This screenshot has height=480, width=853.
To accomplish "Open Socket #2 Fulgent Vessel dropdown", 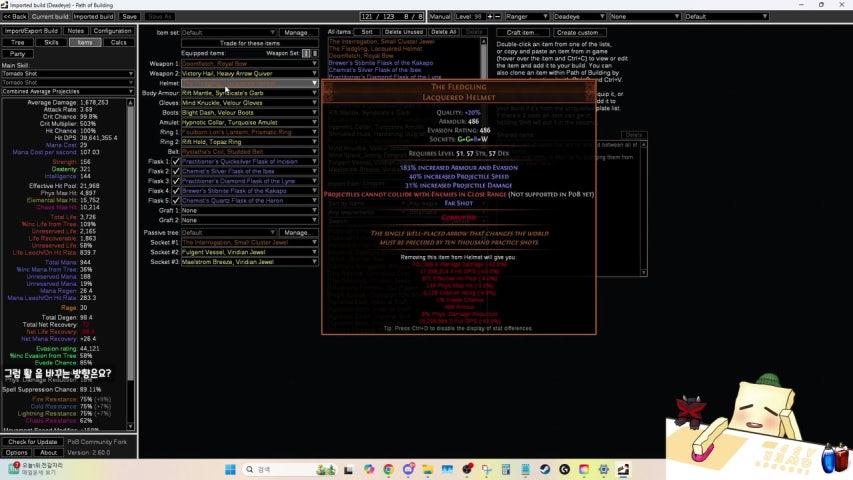I will click(250, 252).
